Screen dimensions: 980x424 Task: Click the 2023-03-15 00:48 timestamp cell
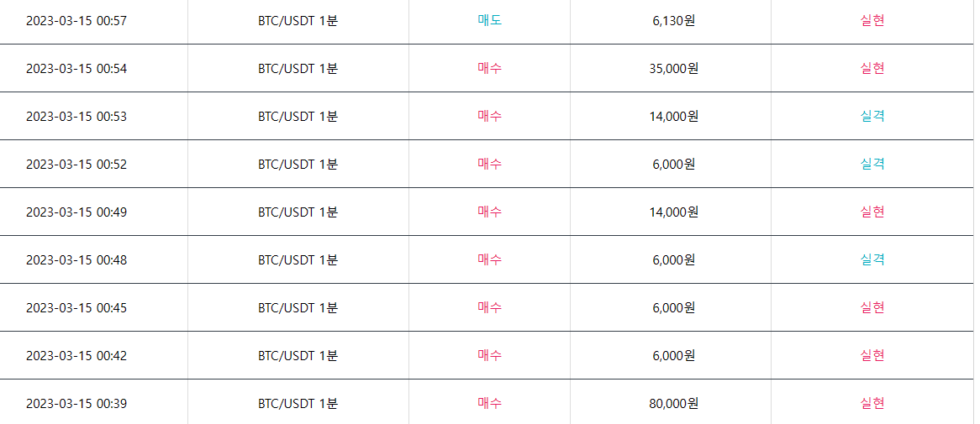click(76, 260)
